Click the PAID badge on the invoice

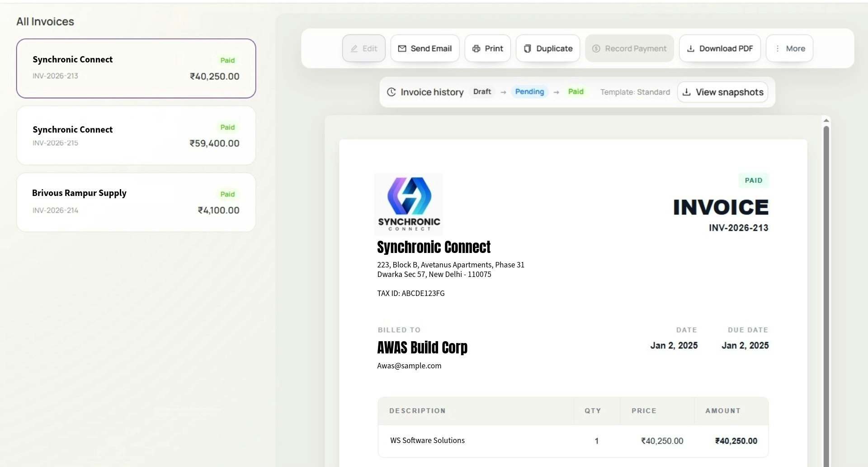click(x=754, y=180)
